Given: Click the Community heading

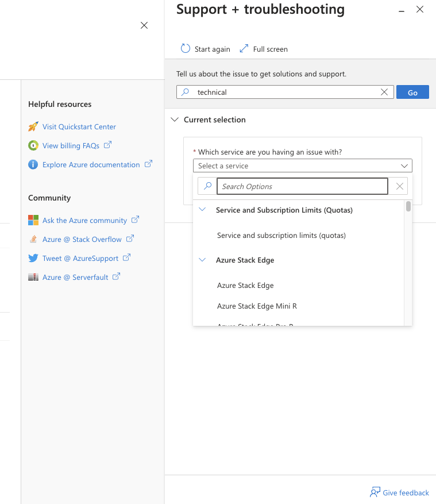Looking at the screenshot, I should point(49,198).
